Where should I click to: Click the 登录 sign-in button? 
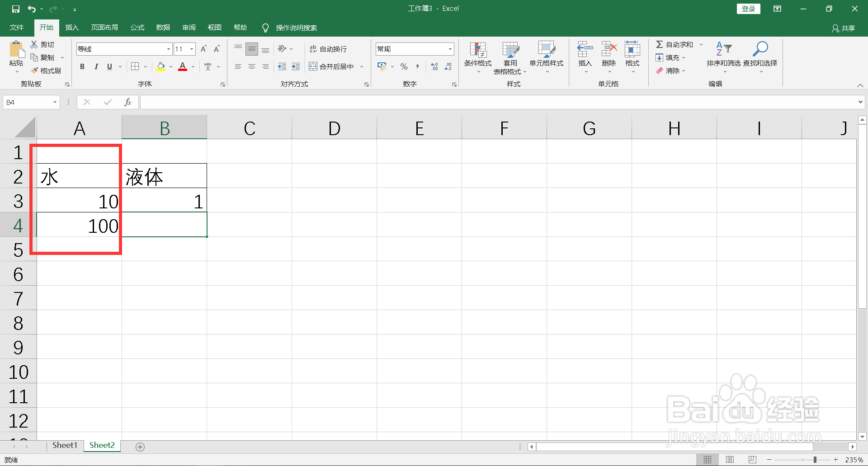[749, 9]
